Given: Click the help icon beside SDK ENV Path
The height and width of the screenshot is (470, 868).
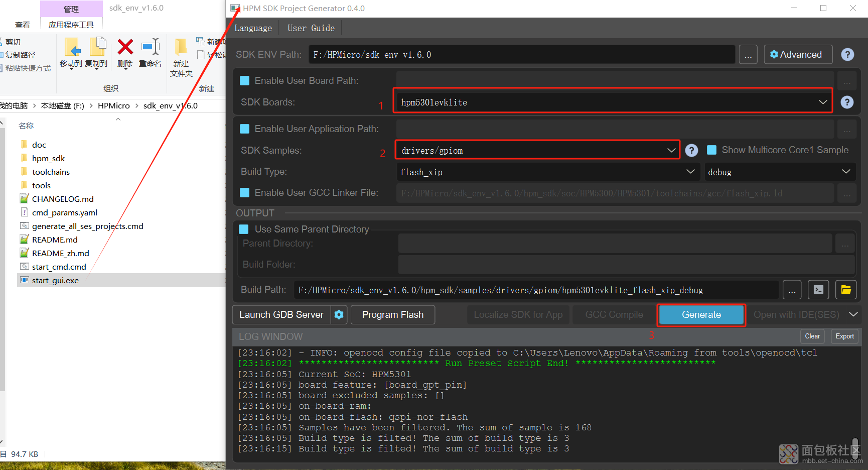Looking at the screenshot, I should pyautogui.click(x=847, y=54).
